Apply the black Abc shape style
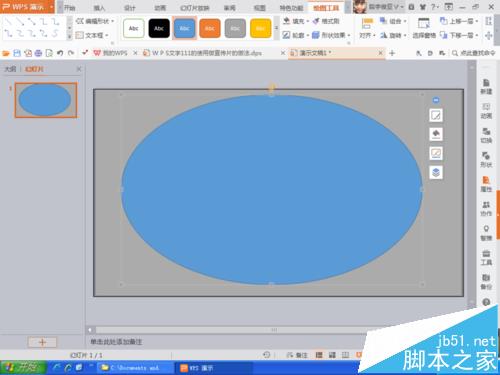 159,28
